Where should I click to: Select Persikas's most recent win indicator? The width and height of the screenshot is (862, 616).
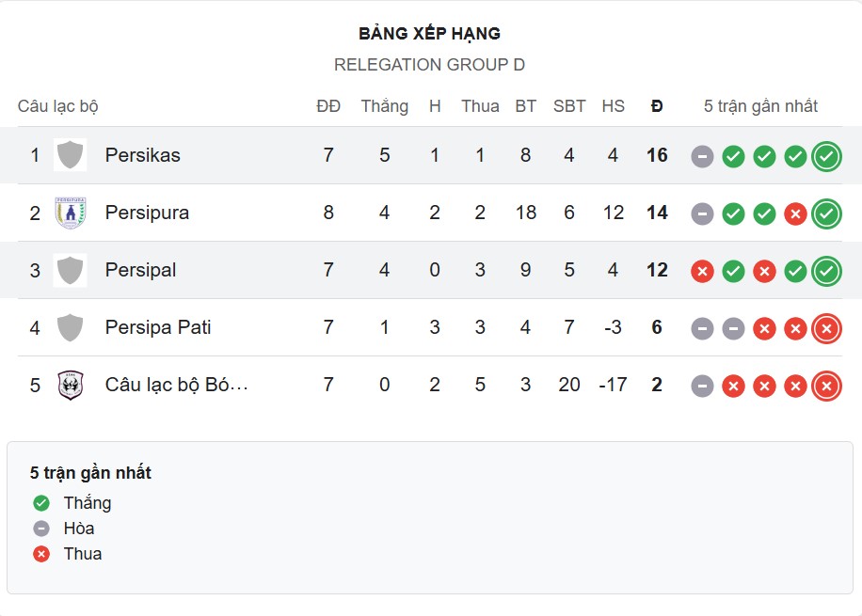[x=826, y=156]
